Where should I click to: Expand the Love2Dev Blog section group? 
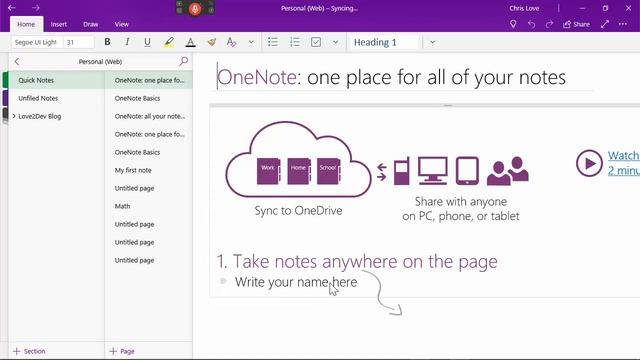click(14, 116)
